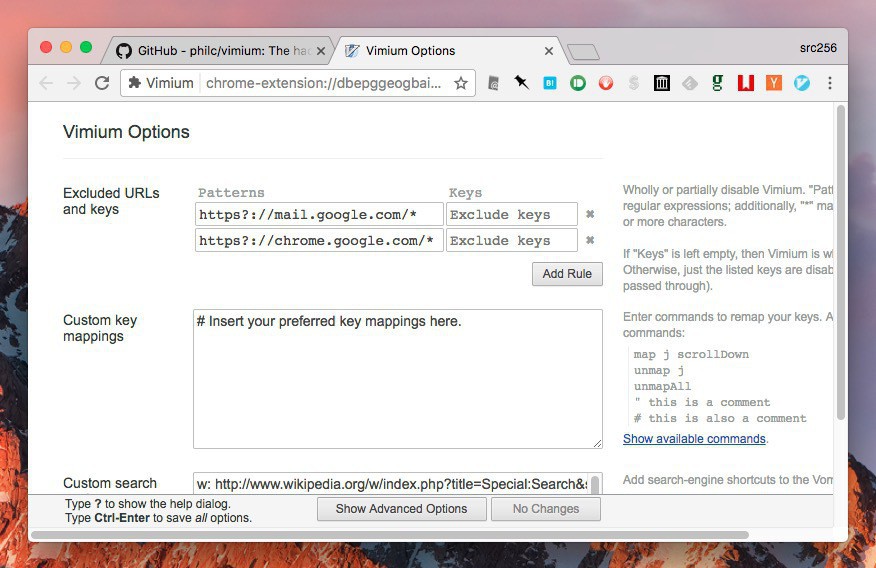Click the 'unmapAll' example line
876x568 pixels.
point(662,386)
